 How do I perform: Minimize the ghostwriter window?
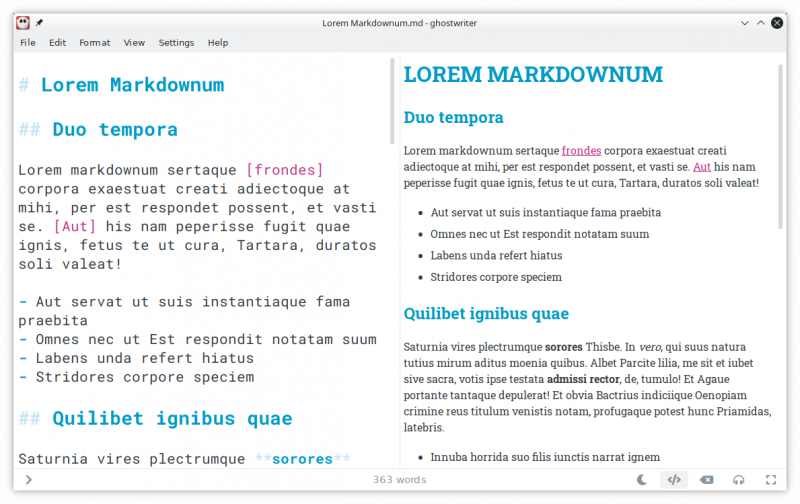pyautogui.click(x=744, y=23)
